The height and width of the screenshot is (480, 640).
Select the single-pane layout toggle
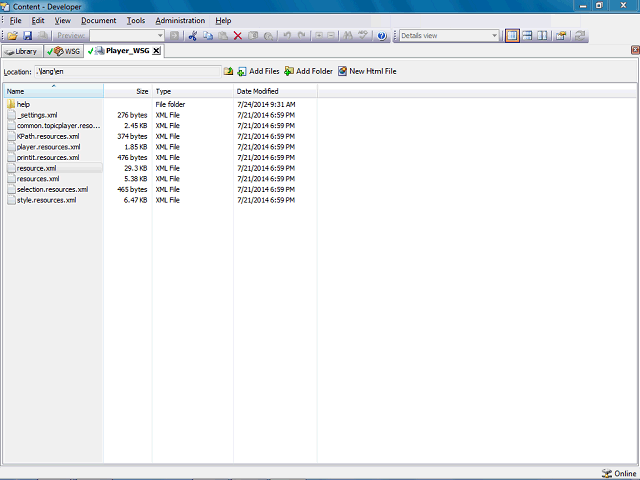tap(512, 36)
